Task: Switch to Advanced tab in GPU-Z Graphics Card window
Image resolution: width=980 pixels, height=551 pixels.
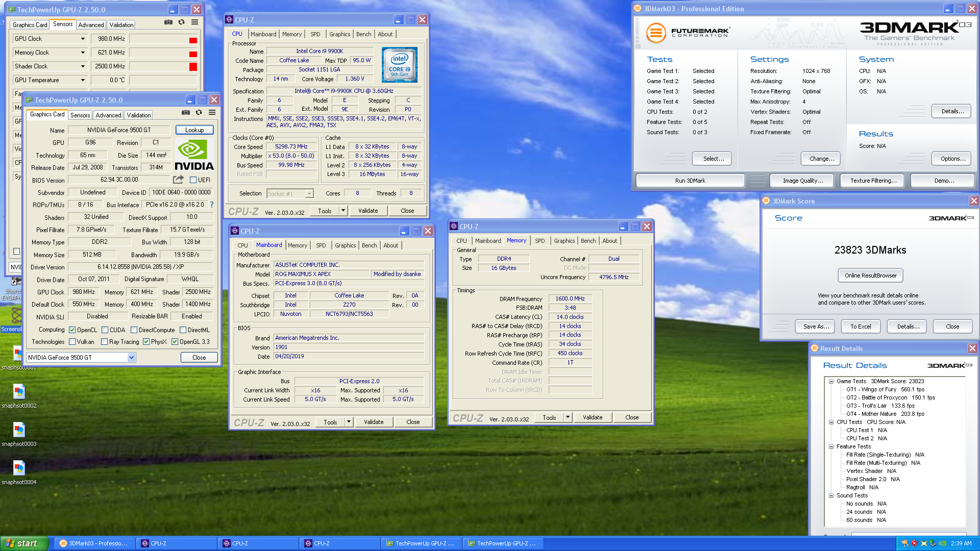Action: pos(109,115)
